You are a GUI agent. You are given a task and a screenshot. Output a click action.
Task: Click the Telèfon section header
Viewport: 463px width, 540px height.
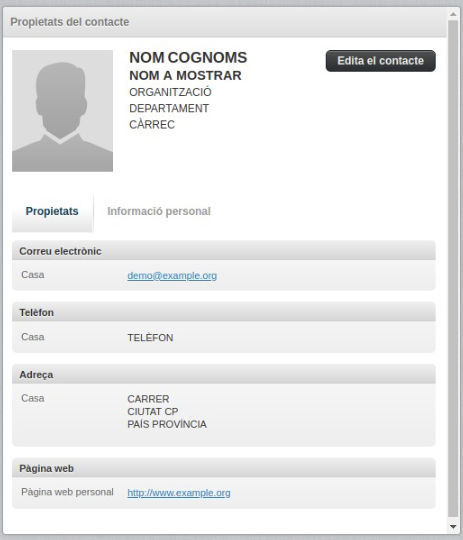pos(224,312)
